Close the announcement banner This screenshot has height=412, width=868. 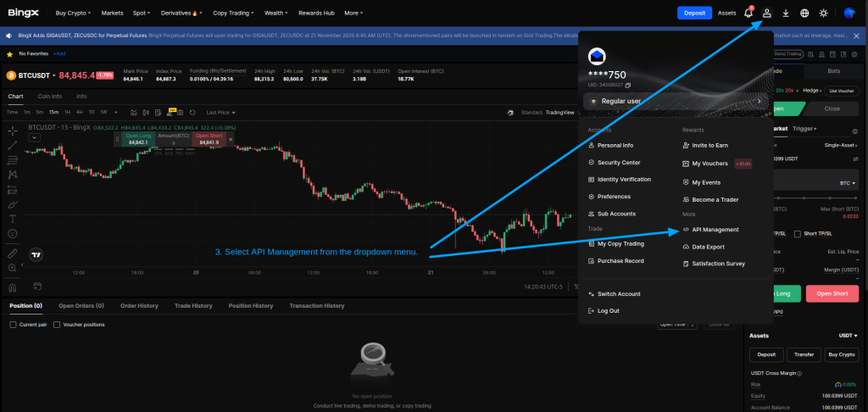860,35
